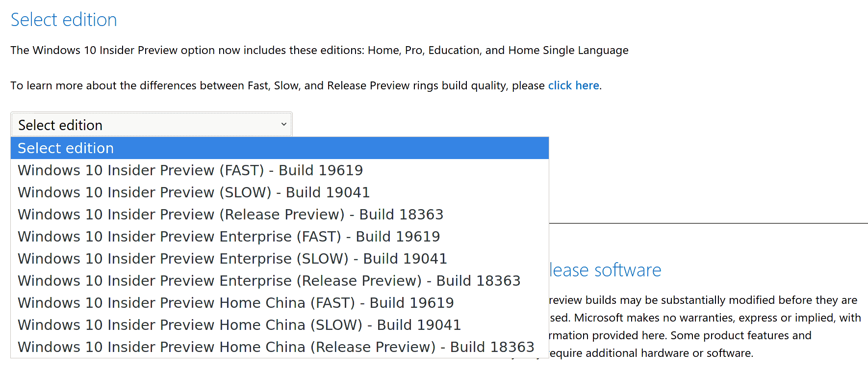Click the dropdown chevron arrow
The height and width of the screenshot is (378, 868).
point(283,125)
